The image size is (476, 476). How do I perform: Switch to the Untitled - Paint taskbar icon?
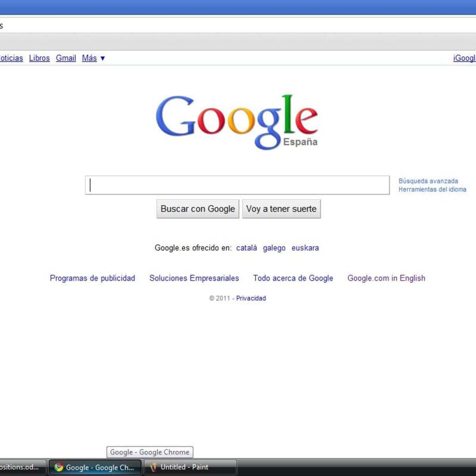click(153, 467)
